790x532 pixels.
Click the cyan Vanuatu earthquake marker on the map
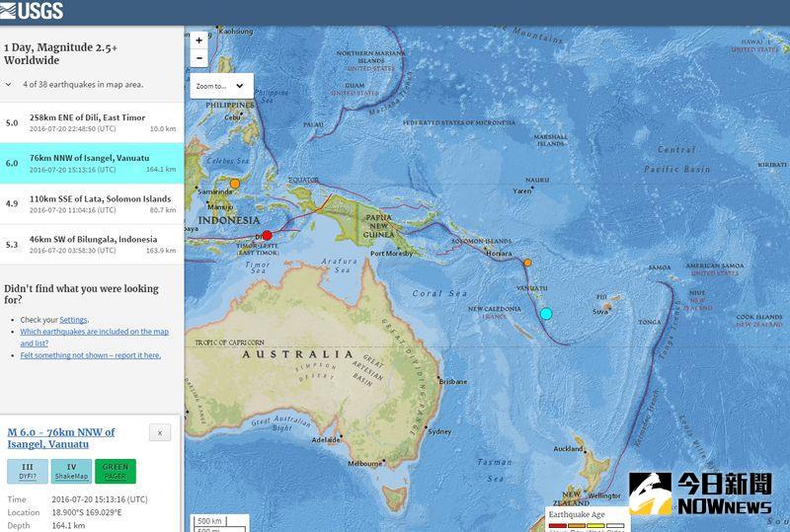(x=546, y=314)
